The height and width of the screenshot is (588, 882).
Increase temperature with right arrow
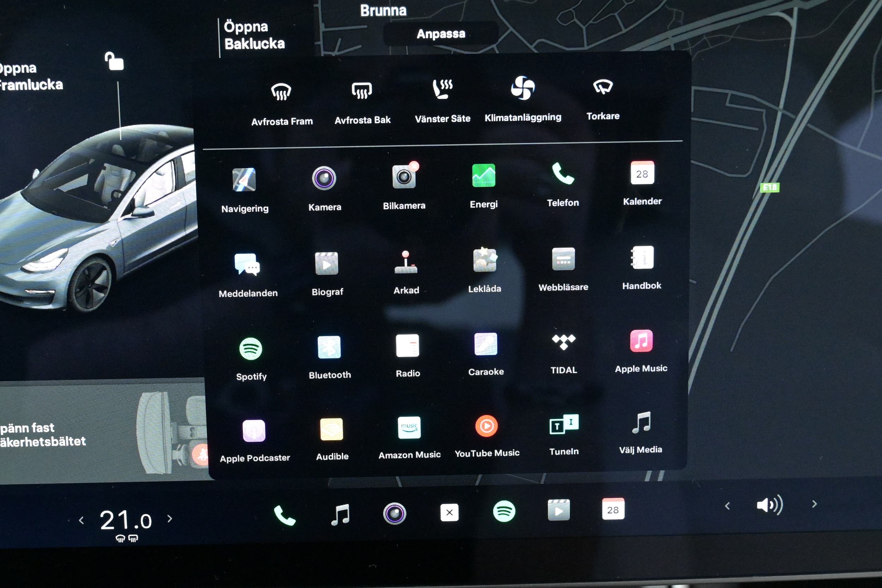170,519
